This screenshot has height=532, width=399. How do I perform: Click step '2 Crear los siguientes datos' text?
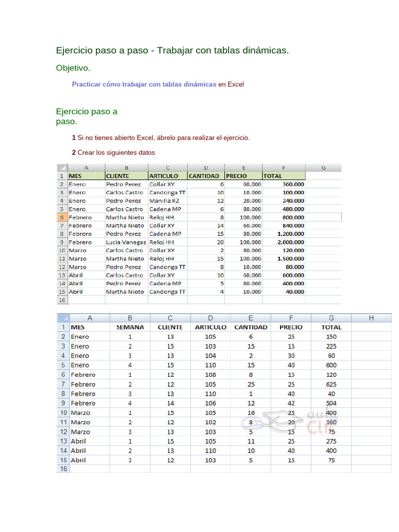click(x=113, y=153)
